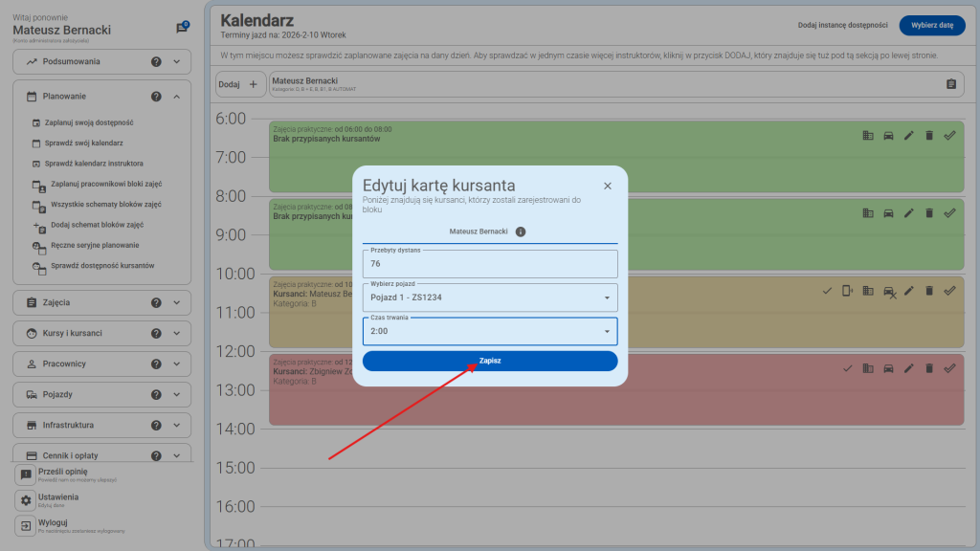Click the Zapisz button in the dialog

[x=490, y=361]
